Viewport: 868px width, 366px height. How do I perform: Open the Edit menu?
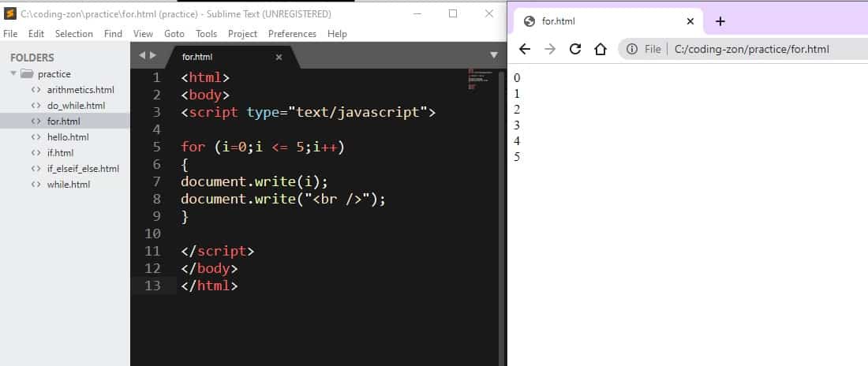(x=36, y=34)
